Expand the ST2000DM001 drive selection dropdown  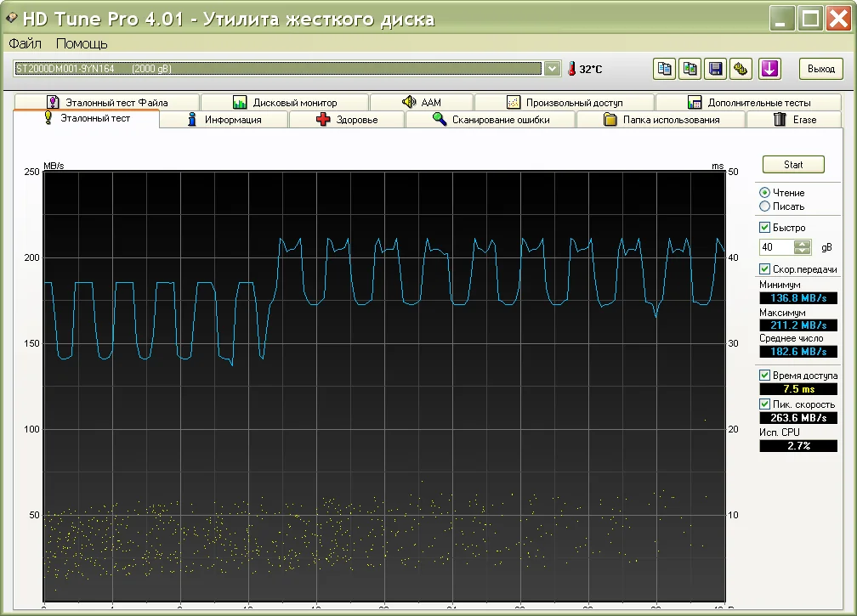pos(552,69)
